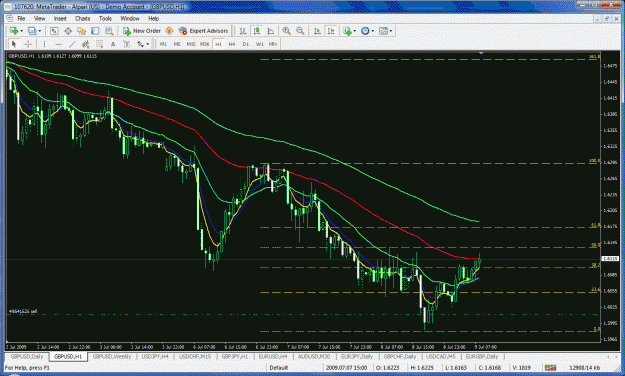
Task: Switch to the EURGBP,Daily chart tab
Action: [x=482, y=356]
